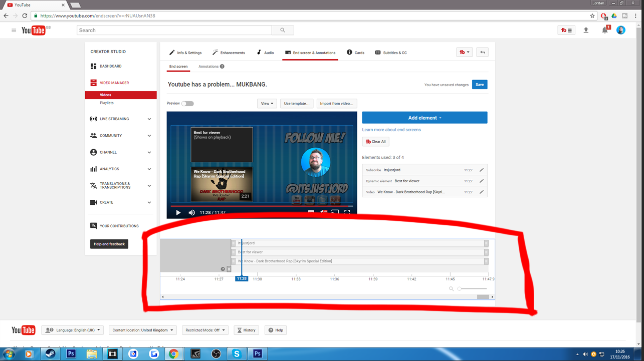
Task: Open OBS from the taskbar
Action: point(216,354)
